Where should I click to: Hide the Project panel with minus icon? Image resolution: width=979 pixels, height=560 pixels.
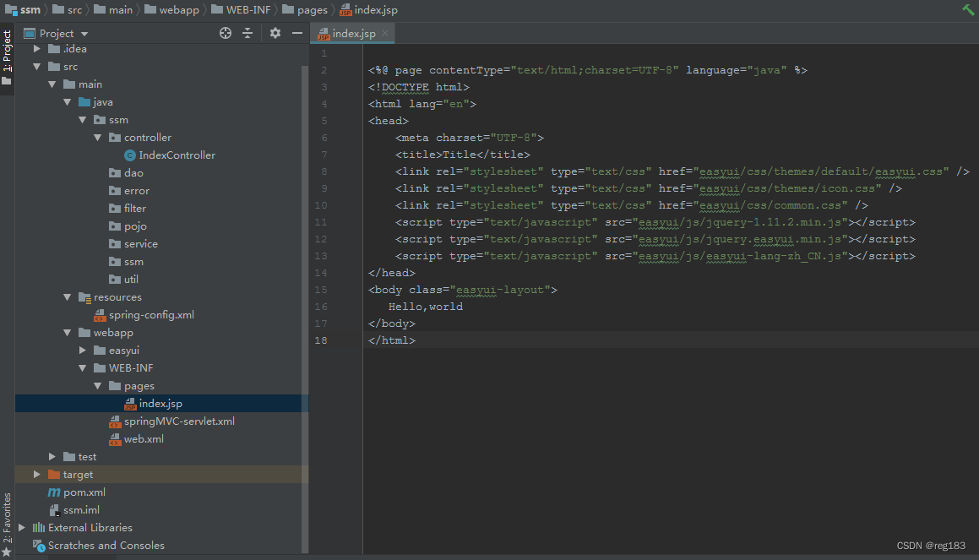(297, 33)
